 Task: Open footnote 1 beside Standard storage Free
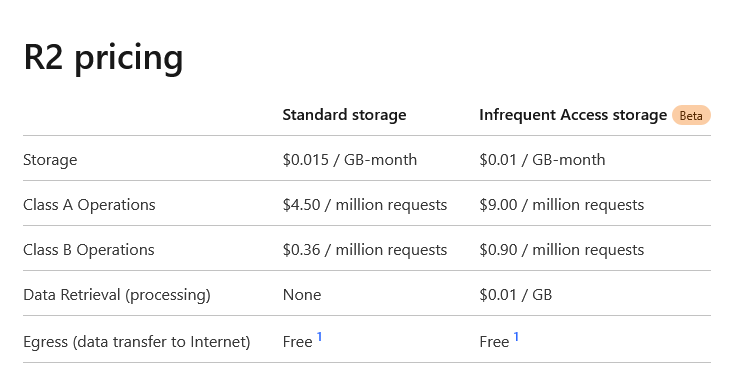pos(319,337)
